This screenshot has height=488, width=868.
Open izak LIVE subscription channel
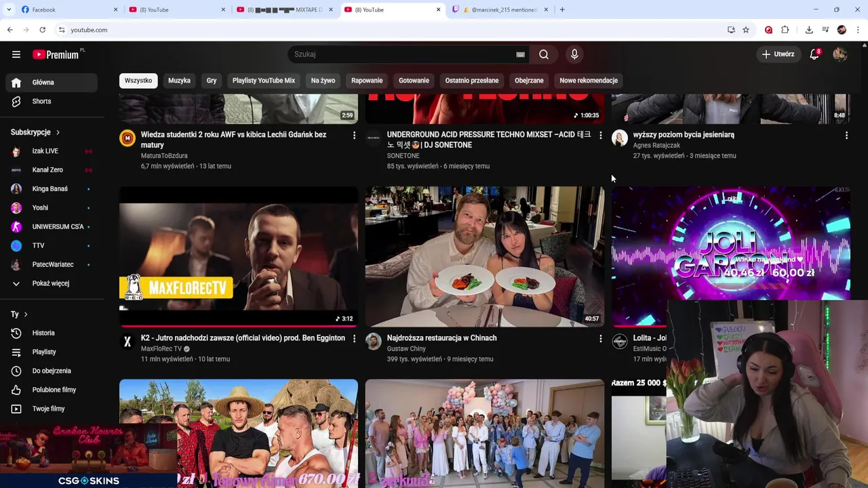point(52,151)
